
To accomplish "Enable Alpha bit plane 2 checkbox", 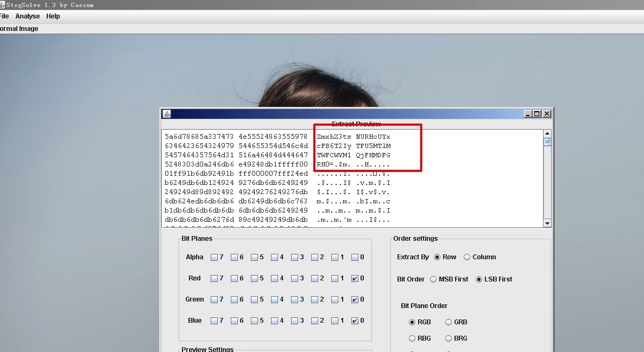I will pos(314,257).
